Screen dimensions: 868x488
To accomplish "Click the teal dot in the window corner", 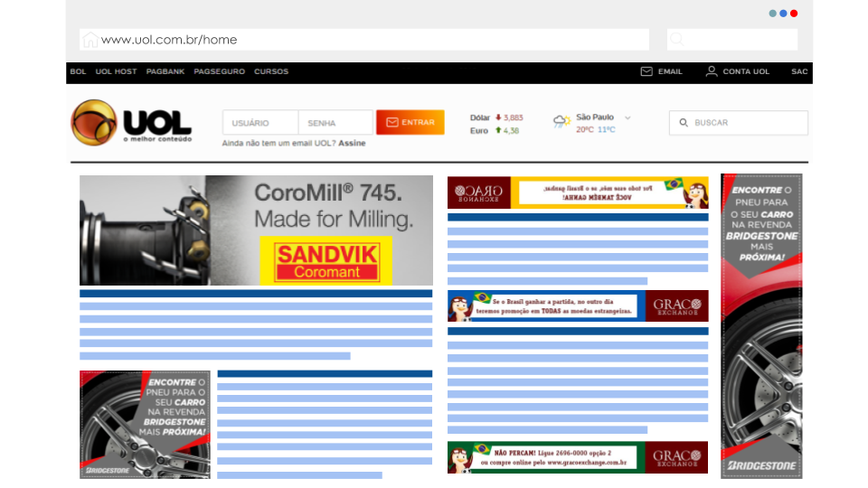I will click(x=773, y=14).
